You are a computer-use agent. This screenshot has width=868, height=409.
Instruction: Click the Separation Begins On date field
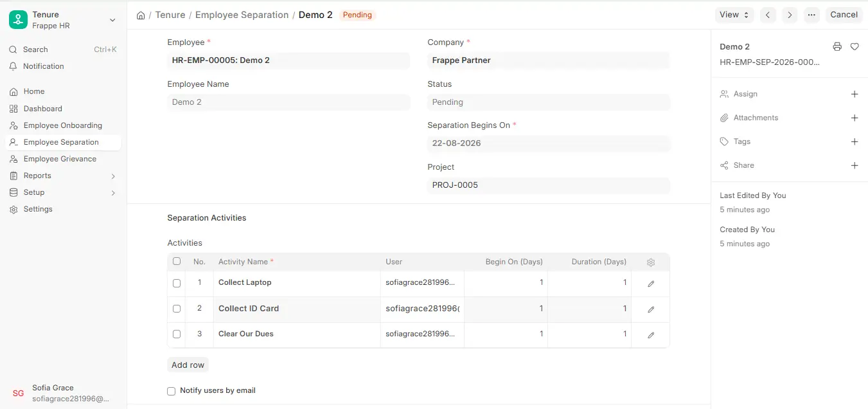pos(549,143)
